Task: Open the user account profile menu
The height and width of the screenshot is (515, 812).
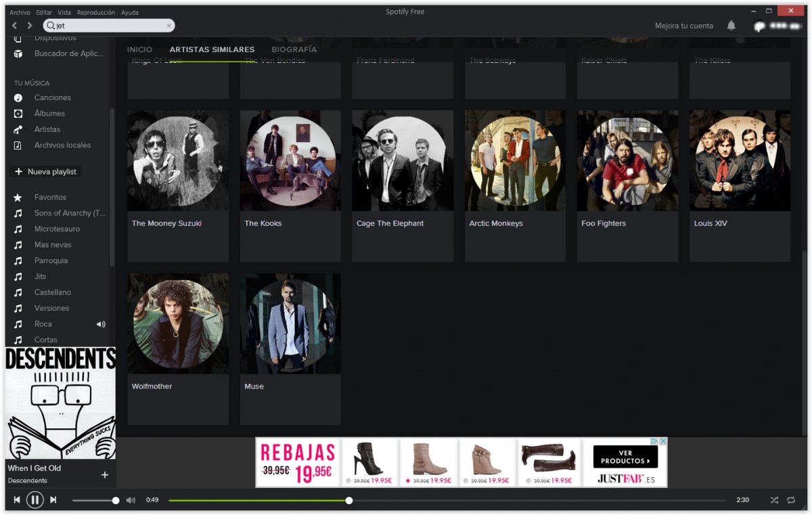Action: pyautogui.click(x=778, y=26)
